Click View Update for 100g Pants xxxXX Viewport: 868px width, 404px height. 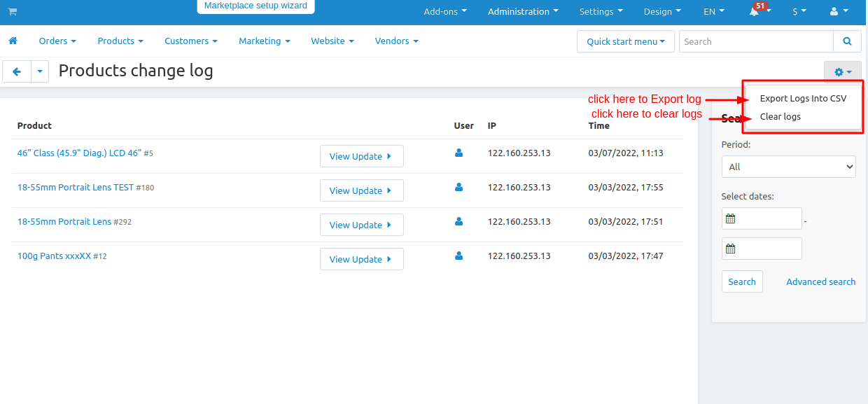click(362, 259)
